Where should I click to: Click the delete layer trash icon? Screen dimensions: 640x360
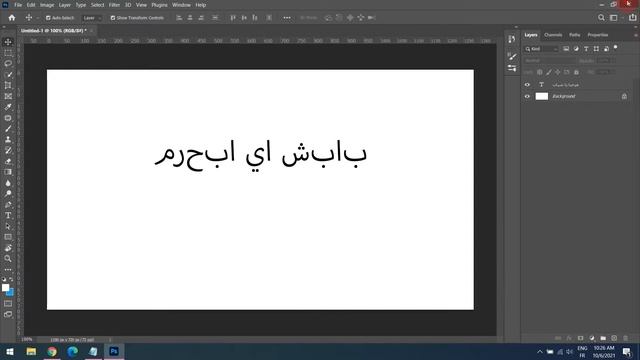pyautogui.click(x=625, y=338)
